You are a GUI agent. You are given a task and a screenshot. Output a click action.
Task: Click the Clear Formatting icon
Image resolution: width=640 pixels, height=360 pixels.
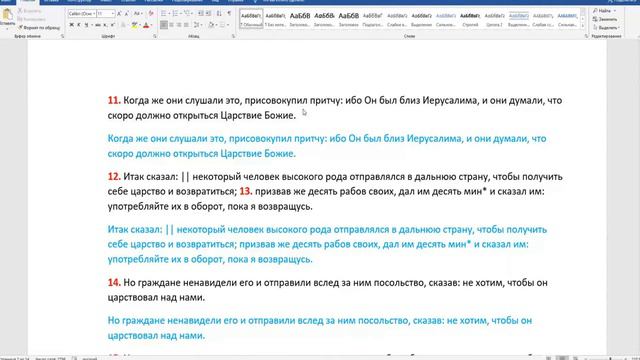coord(151,13)
